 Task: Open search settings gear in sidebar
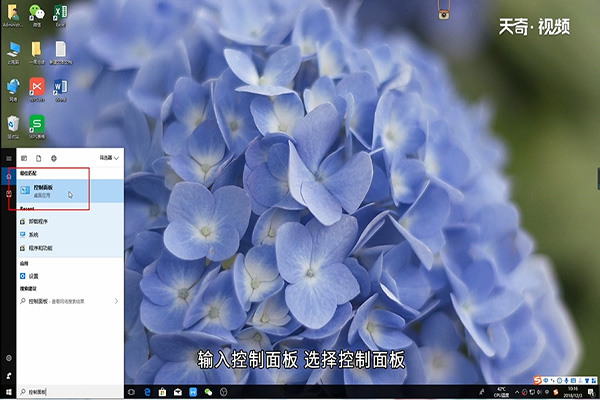(8, 358)
